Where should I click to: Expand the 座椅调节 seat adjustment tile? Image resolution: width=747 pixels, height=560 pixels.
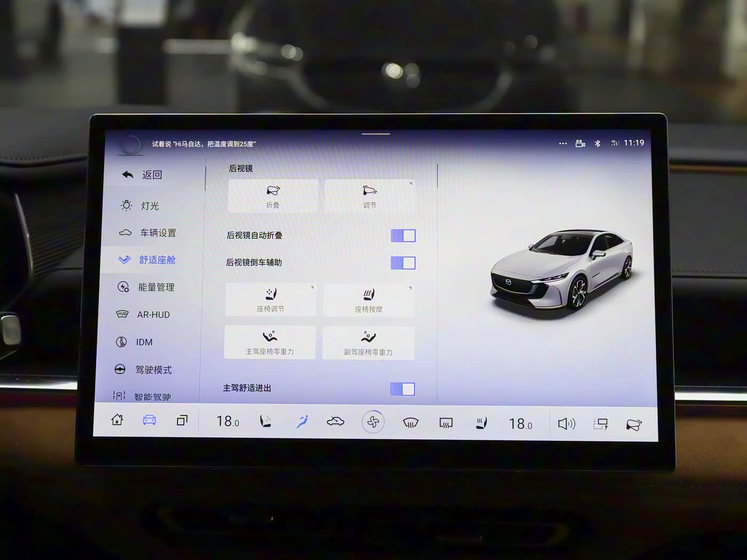click(271, 300)
